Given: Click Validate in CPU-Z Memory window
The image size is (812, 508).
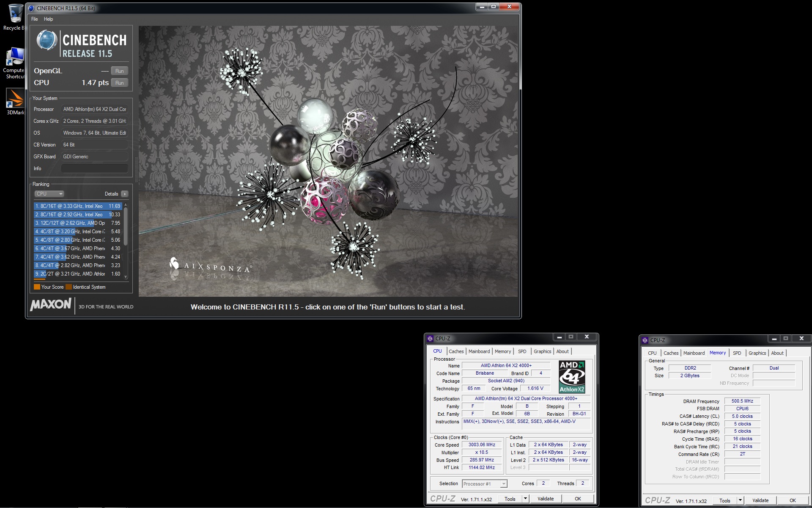Looking at the screenshot, I should click(x=760, y=501).
